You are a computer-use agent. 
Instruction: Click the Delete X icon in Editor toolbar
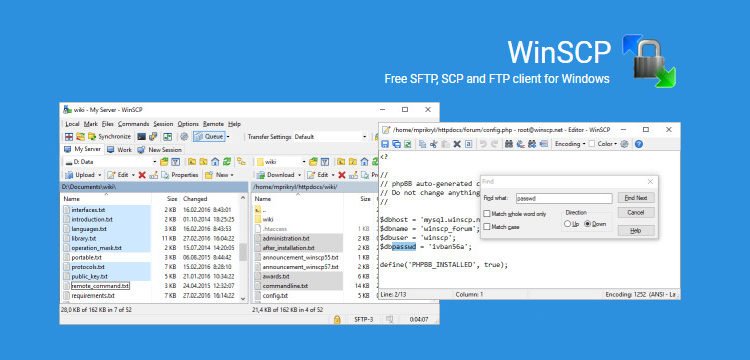[457, 144]
